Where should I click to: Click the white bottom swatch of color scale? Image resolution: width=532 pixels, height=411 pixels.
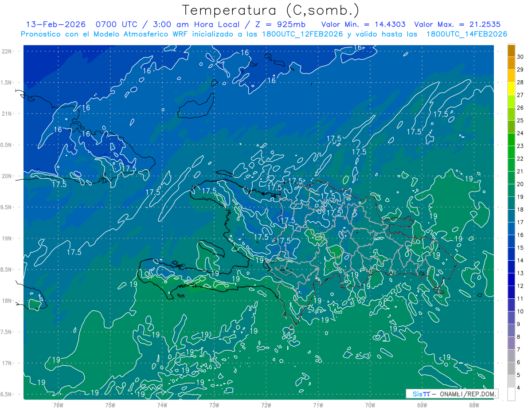[511, 394]
